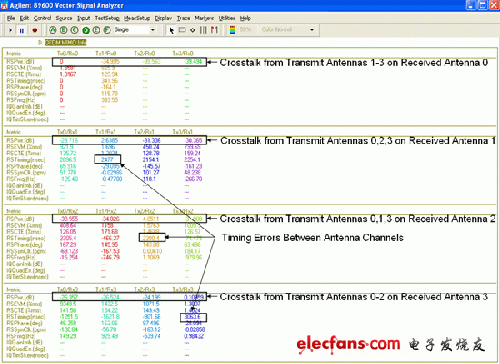The height and width of the screenshot is (364, 500).
Task: Select the trace F circle icon
Action: click(x=107, y=30)
